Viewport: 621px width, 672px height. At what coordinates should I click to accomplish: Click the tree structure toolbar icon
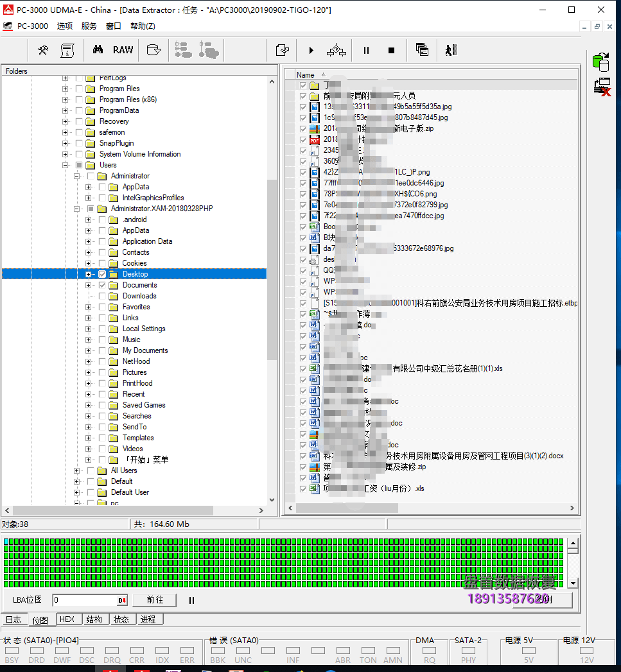[x=183, y=50]
